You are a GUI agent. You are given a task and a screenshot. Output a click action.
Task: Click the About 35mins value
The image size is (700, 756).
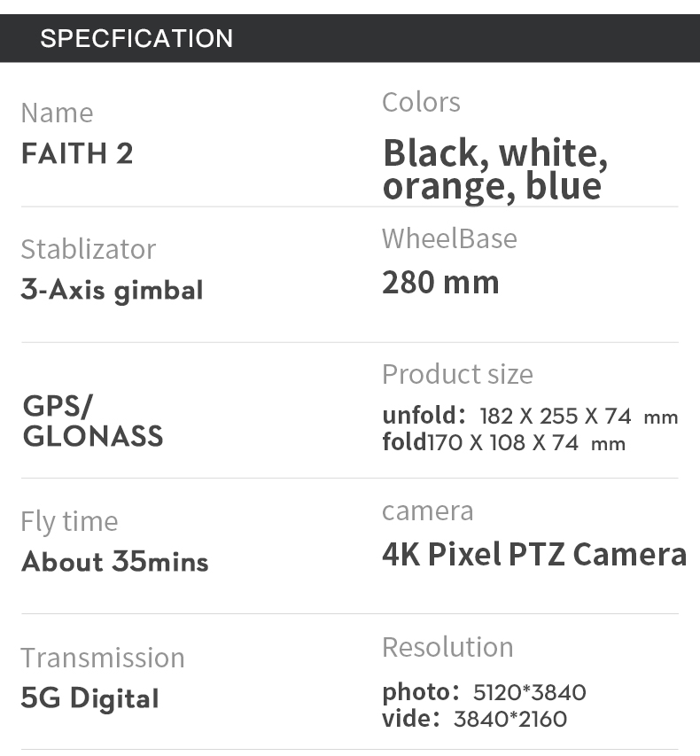(x=114, y=562)
